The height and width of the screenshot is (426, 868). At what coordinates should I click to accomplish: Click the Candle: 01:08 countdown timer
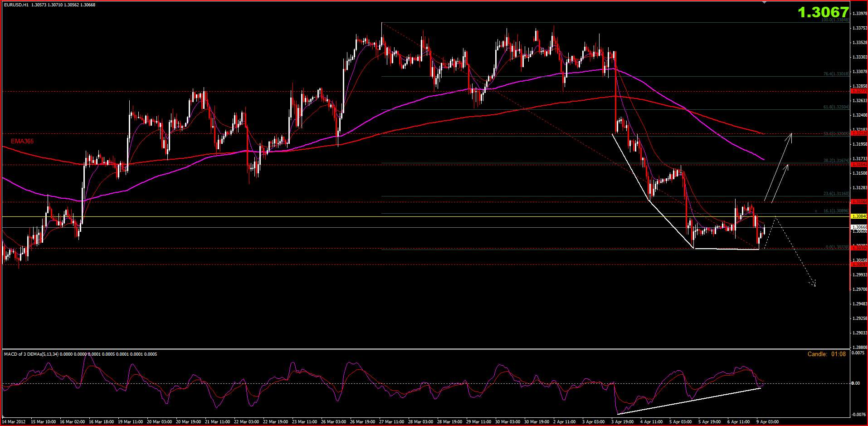coord(827,354)
